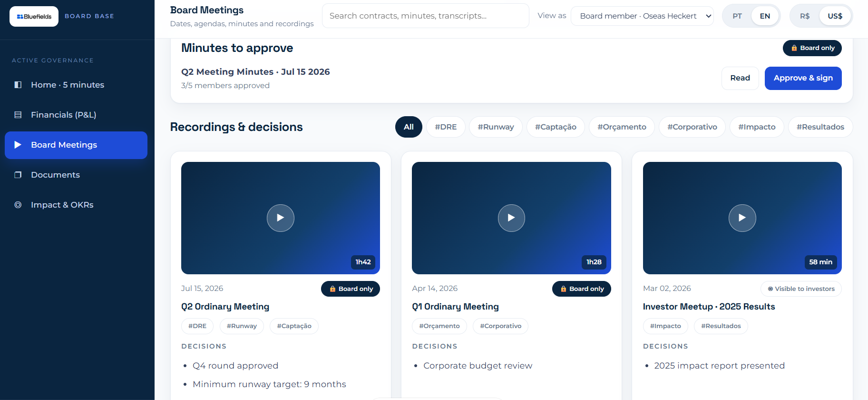Click the Q2 Meeting Minutes · Jul 15 2026 title
Viewport: 868px width, 400px height.
(255, 72)
